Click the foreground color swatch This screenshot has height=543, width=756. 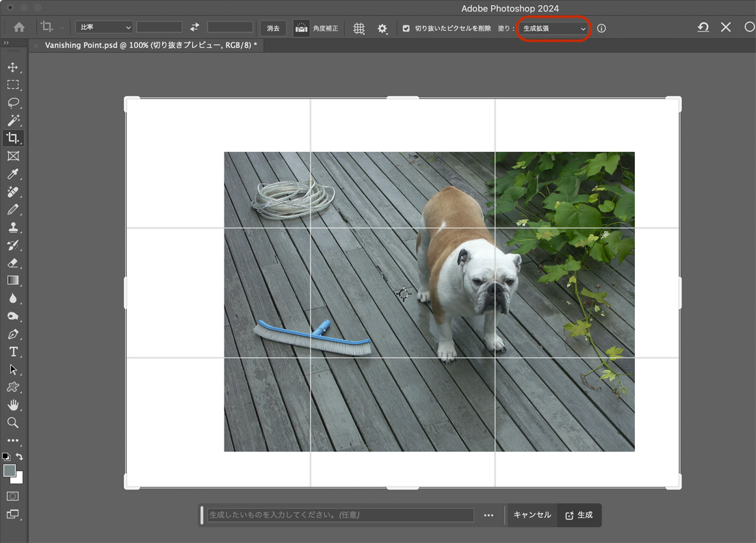click(x=10, y=471)
